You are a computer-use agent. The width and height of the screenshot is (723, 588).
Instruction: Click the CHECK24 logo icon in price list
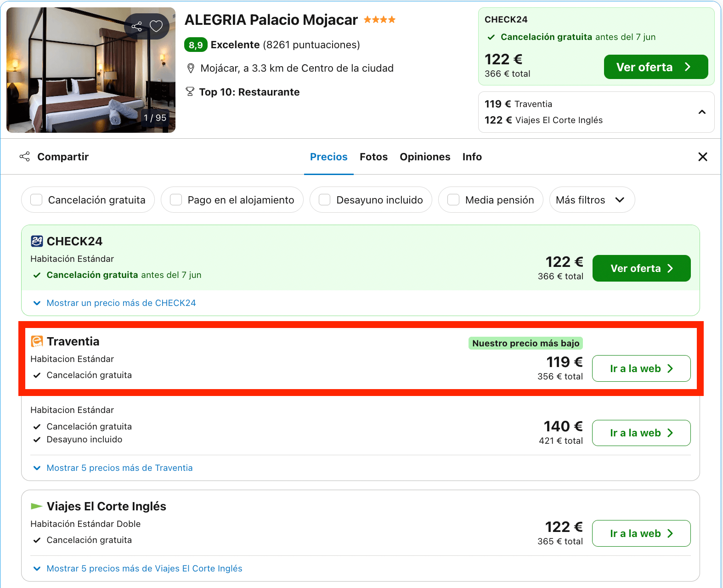tap(37, 241)
